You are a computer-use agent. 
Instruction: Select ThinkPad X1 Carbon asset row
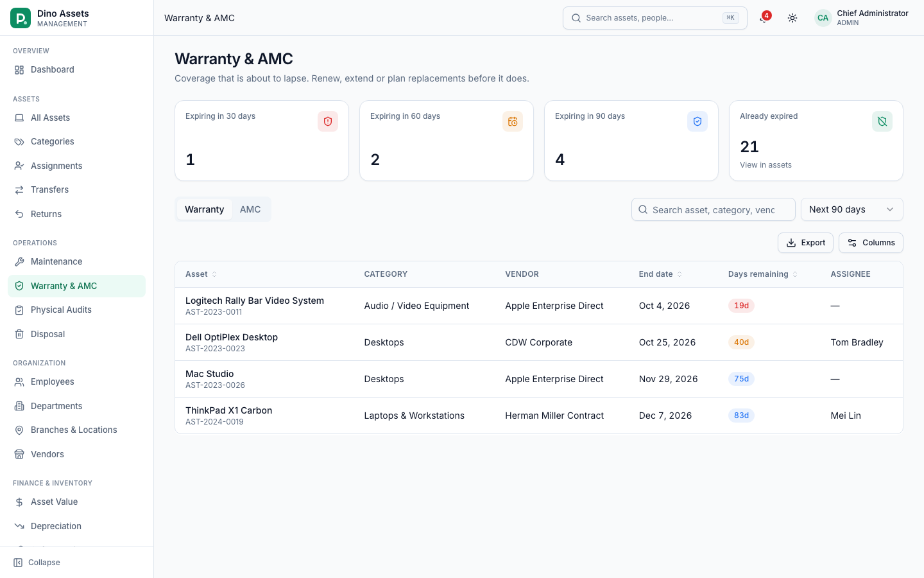click(539, 416)
